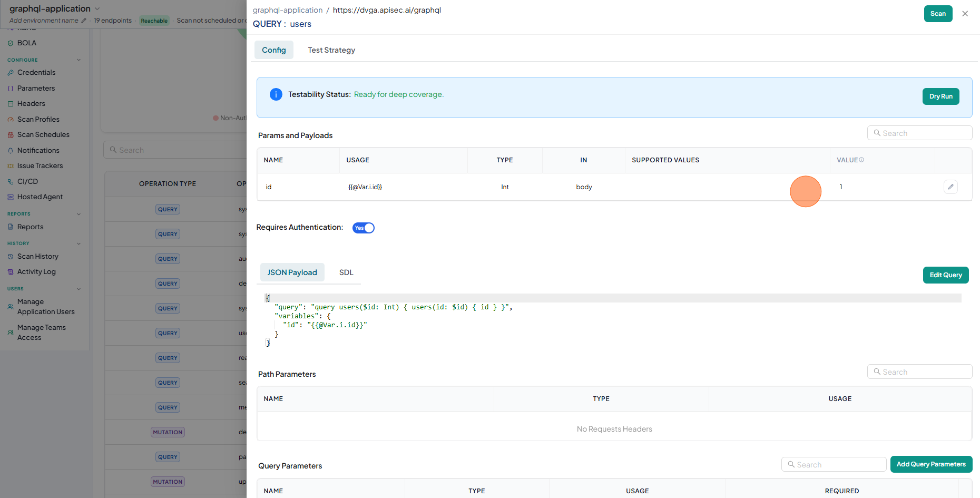Image resolution: width=980 pixels, height=498 pixels.
Task: Click the Edit Query button
Action: (946, 275)
